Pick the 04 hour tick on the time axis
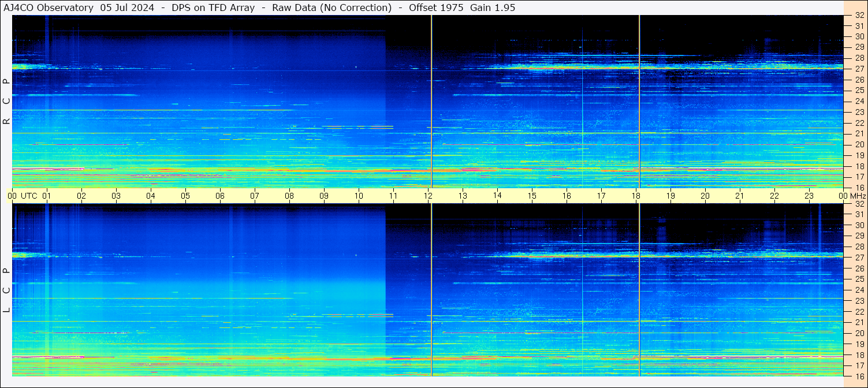Screen dimensions: 868x388 coord(151,196)
